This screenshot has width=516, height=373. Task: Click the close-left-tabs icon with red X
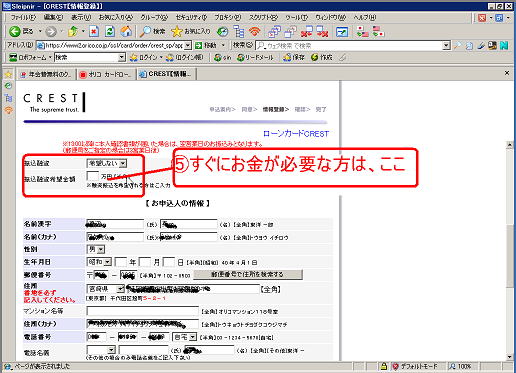pyautogui.click(x=306, y=32)
